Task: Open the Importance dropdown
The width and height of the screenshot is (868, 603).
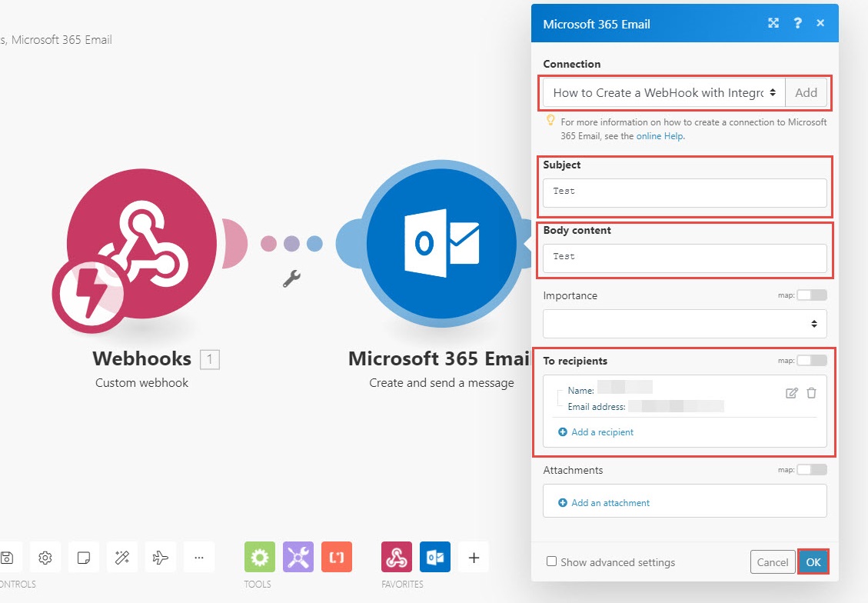Action: click(685, 324)
